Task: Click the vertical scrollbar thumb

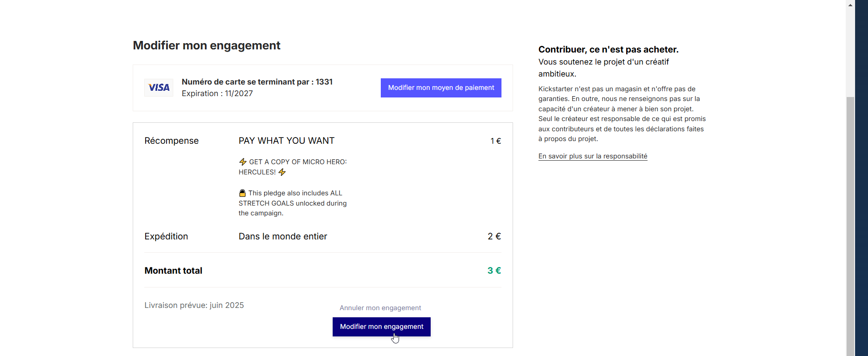Action: click(x=850, y=226)
